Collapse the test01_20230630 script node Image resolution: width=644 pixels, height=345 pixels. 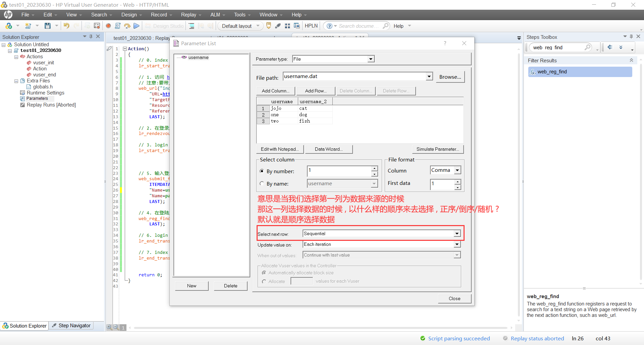(10, 51)
